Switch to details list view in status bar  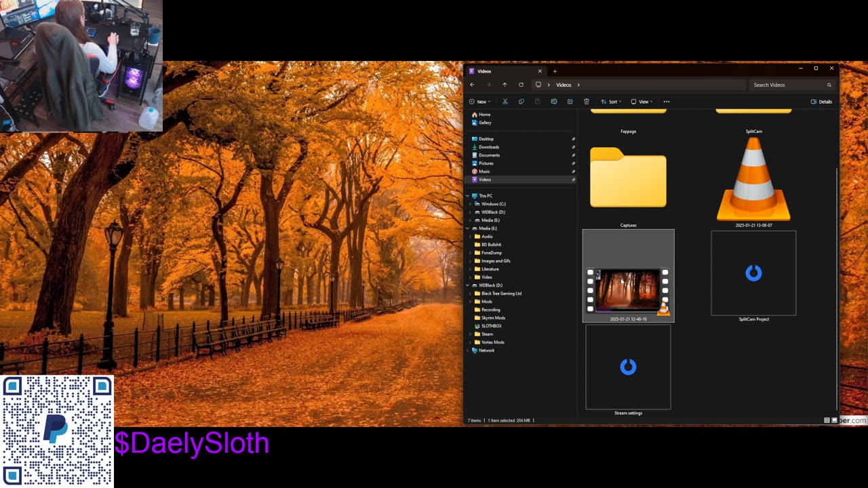point(827,420)
